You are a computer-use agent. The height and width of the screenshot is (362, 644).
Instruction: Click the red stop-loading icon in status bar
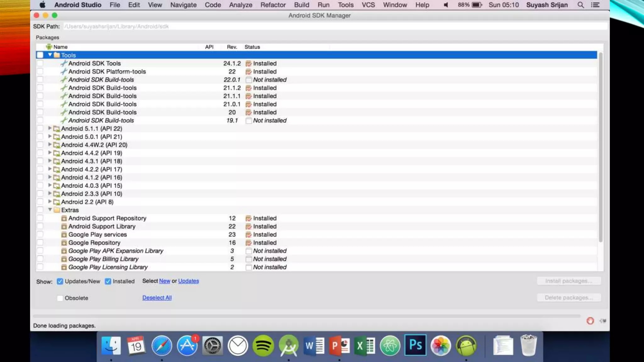click(590, 321)
